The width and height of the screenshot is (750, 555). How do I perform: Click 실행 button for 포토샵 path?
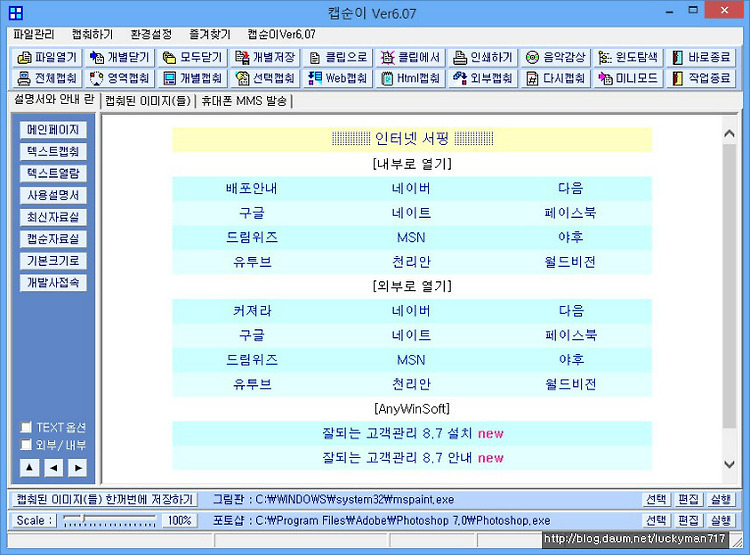[721, 521]
